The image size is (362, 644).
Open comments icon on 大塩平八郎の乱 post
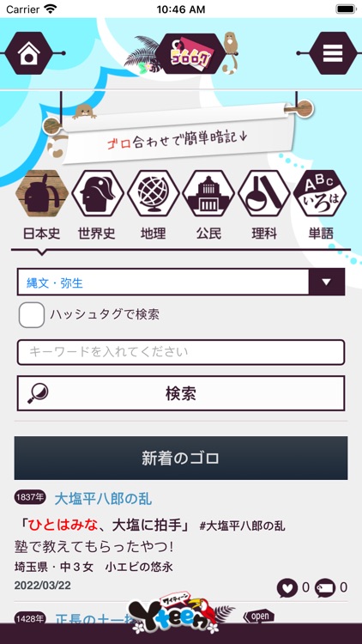click(x=324, y=588)
